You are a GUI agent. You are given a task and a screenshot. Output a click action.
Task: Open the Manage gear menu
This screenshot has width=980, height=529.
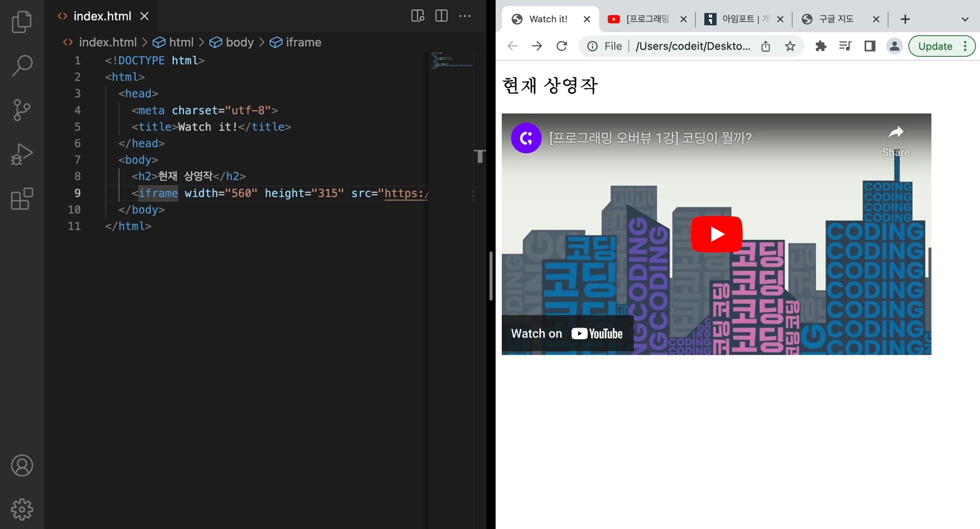[x=22, y=510]
